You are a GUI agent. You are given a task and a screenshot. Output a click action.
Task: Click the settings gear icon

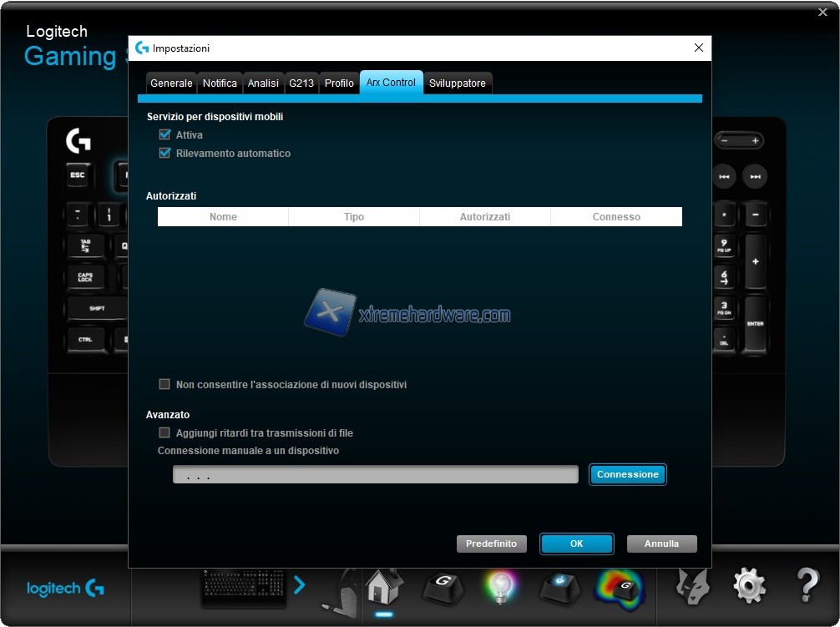[x=749, y=587]
